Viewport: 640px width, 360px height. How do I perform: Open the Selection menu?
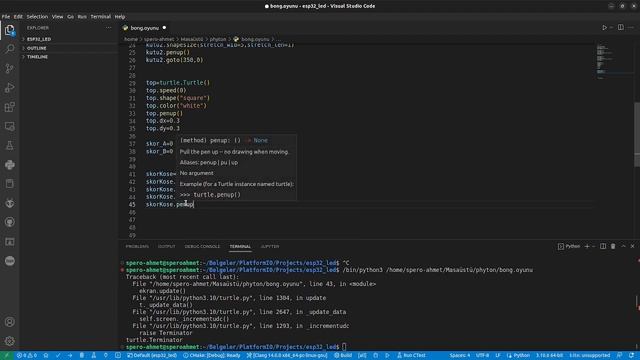pyautogui.click(x=37, y=17)
